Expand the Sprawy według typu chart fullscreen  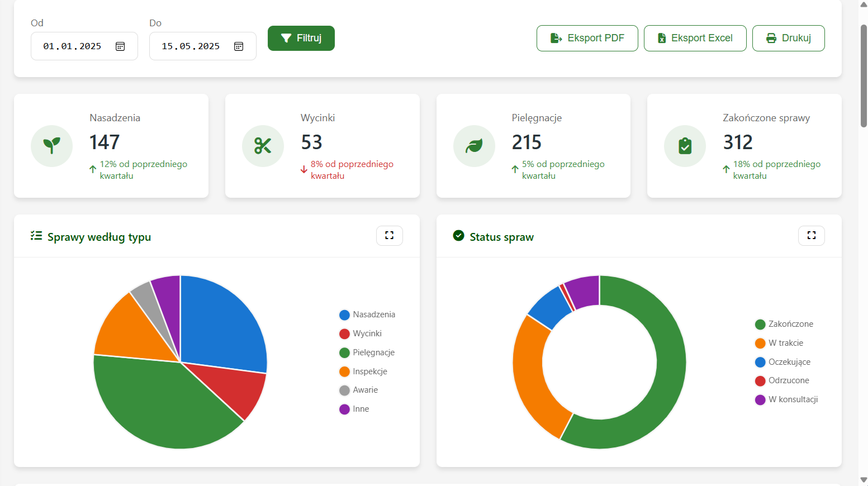(390, 236)
